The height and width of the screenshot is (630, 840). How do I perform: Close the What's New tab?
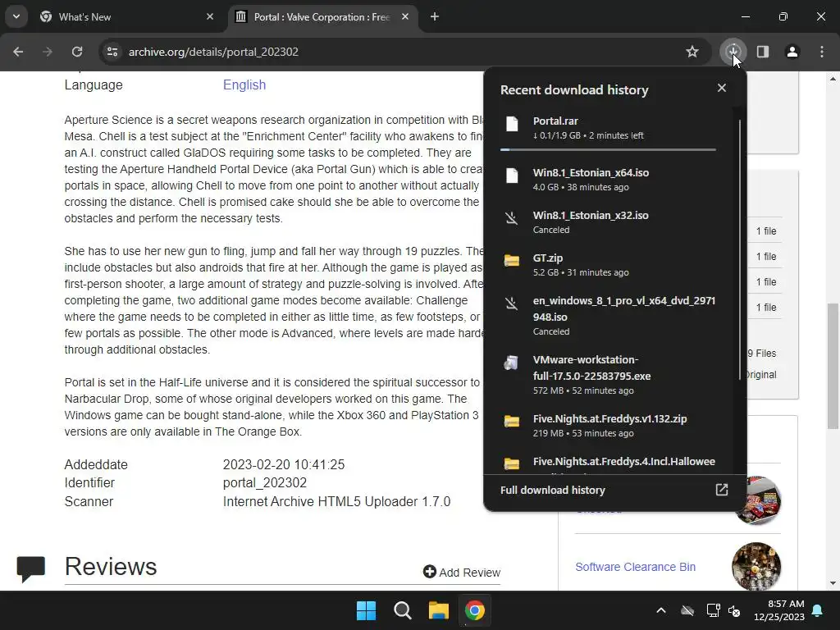pyautogui.click(x=210, y=16)
